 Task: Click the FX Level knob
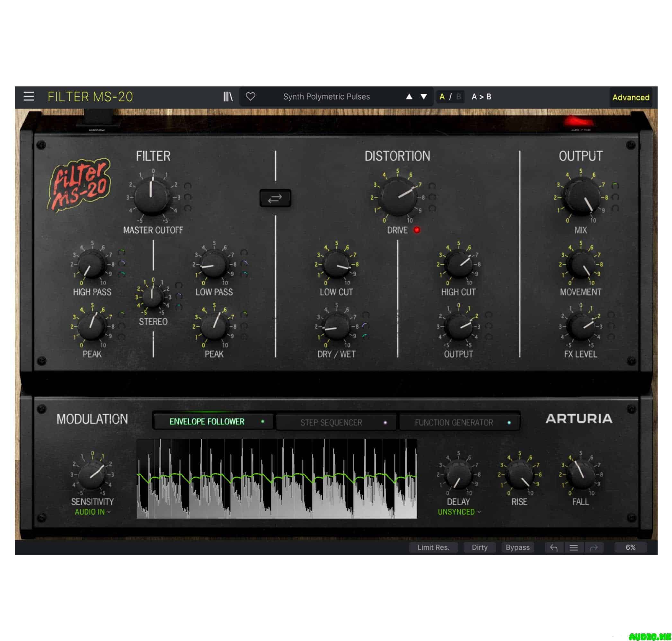coord(580,326)
